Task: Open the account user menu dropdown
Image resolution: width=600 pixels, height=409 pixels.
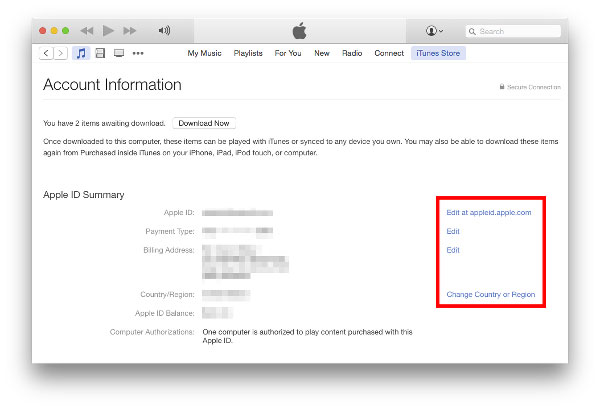Action: [x=434, y=31]
